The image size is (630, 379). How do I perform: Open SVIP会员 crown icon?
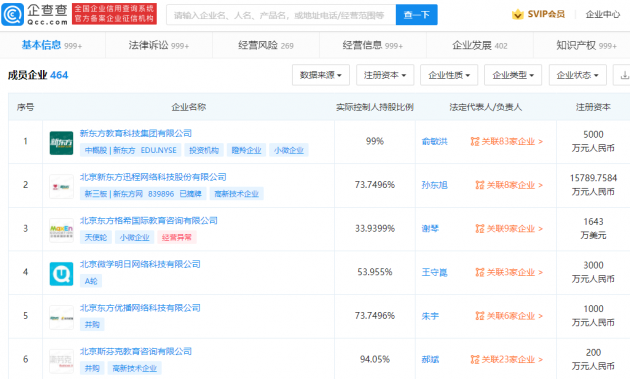518,14
